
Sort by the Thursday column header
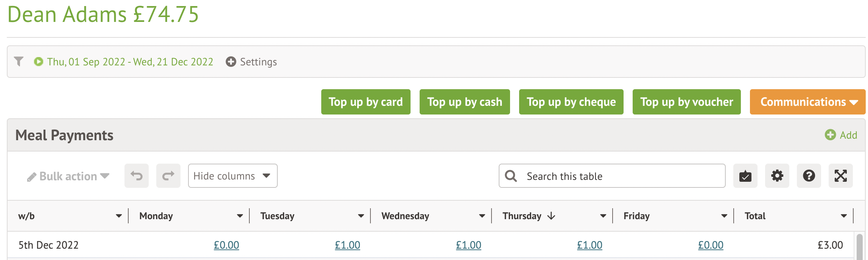[x=522, y=216]
